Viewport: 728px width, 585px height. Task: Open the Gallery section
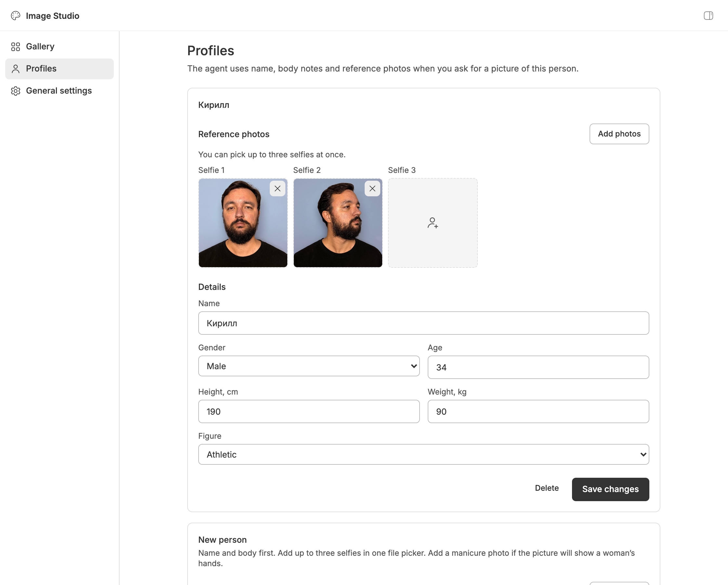59,46
